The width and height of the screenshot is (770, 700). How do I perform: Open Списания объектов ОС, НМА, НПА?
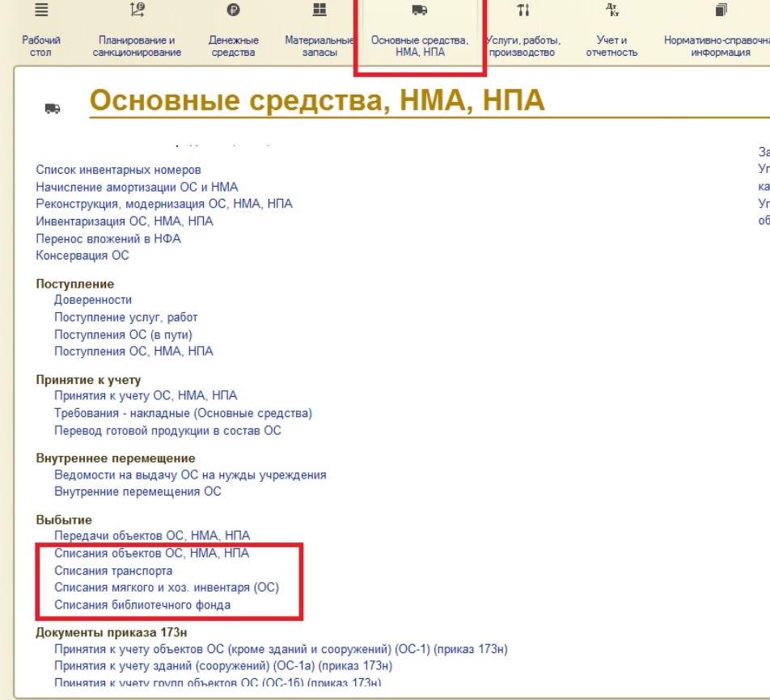152,553
